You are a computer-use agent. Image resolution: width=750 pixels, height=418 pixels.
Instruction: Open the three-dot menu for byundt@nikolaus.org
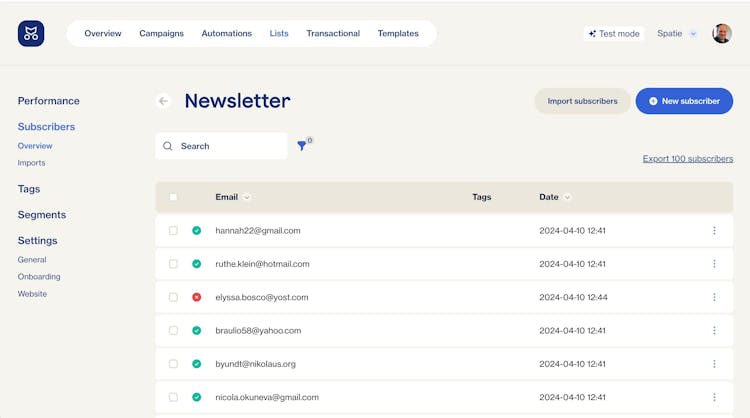click(x=714, y=364)
